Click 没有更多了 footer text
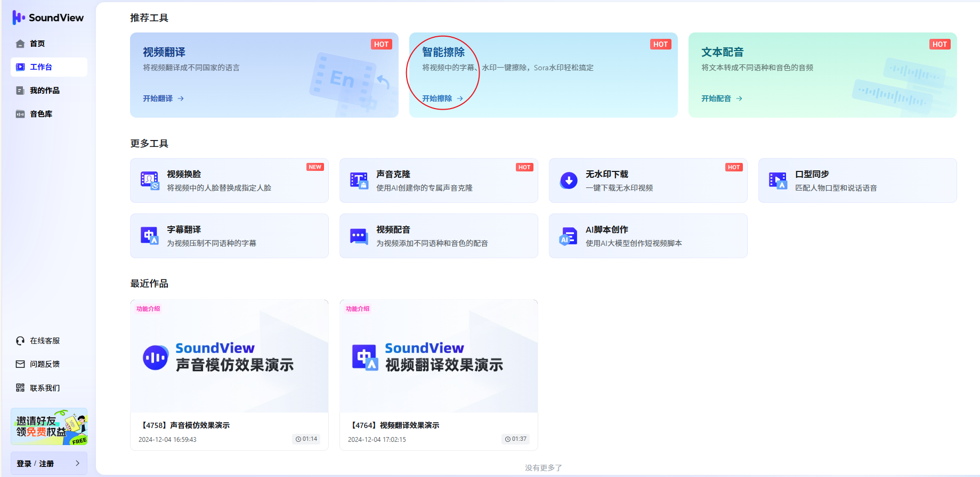 pos(544,467)
